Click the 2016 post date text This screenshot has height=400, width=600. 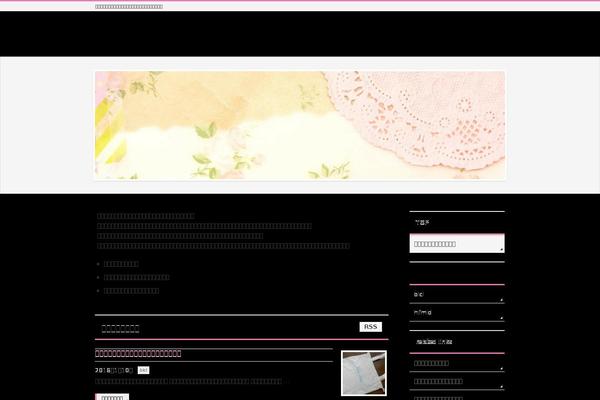(x=113, y=370)
